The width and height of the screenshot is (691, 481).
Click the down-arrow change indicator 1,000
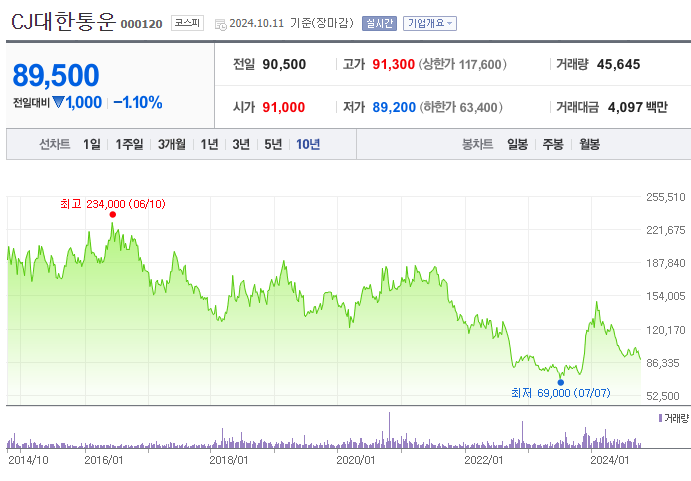pyautogui.click(x=77, y=102)
